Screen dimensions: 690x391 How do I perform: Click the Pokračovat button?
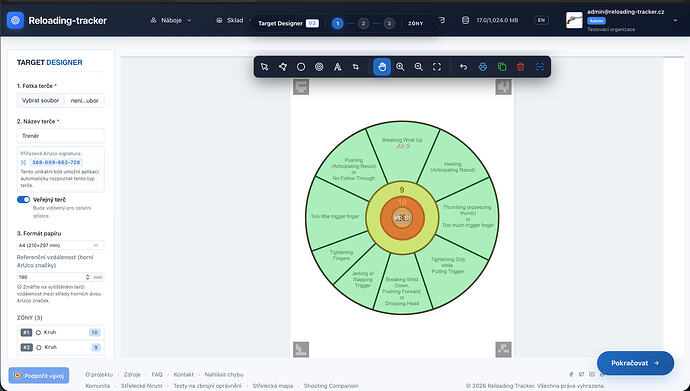pyautogui.click(x=635, y=363)
